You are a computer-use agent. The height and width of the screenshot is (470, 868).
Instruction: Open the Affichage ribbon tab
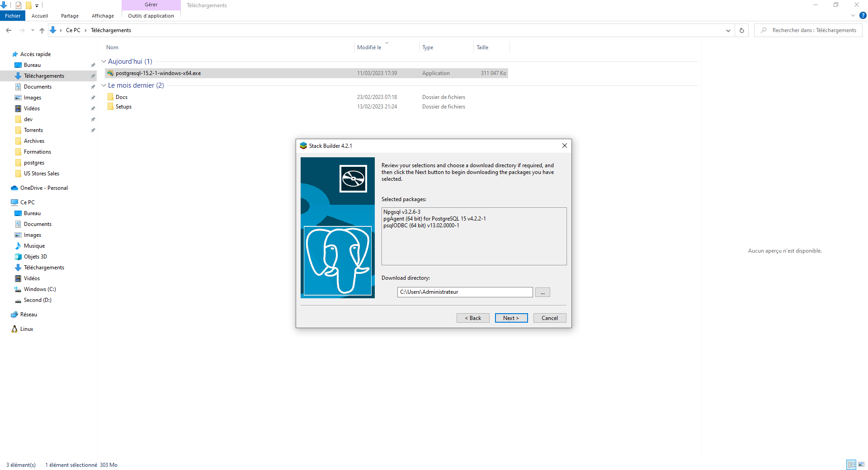(x=103, y=16)
